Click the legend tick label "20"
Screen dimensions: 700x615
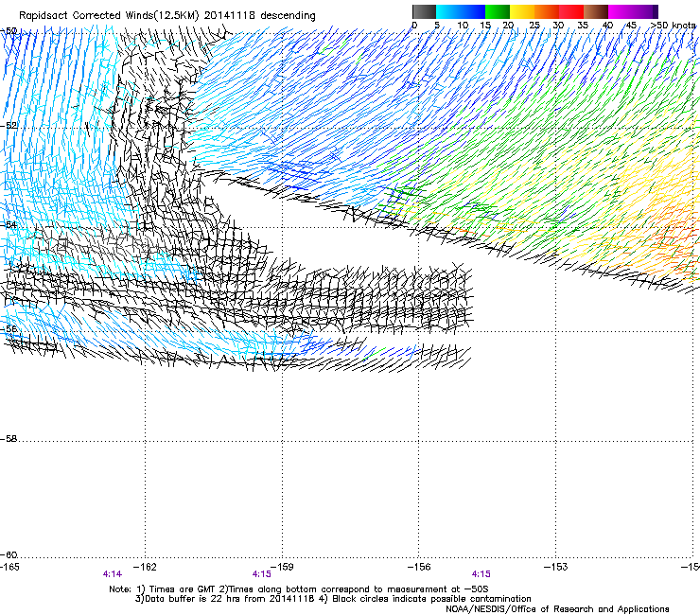[508, 26]
